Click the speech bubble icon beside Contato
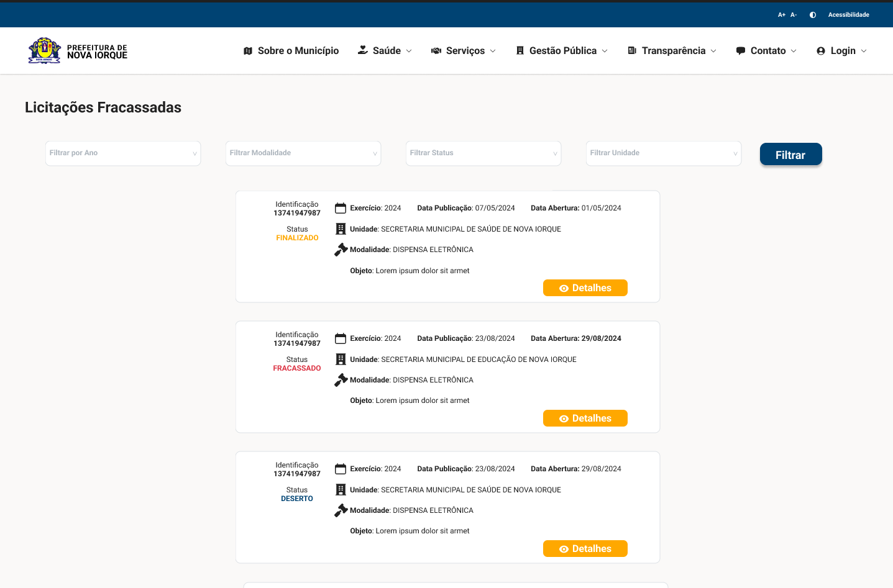Screen dimensions: 893x588 click(x=741, y=51)
